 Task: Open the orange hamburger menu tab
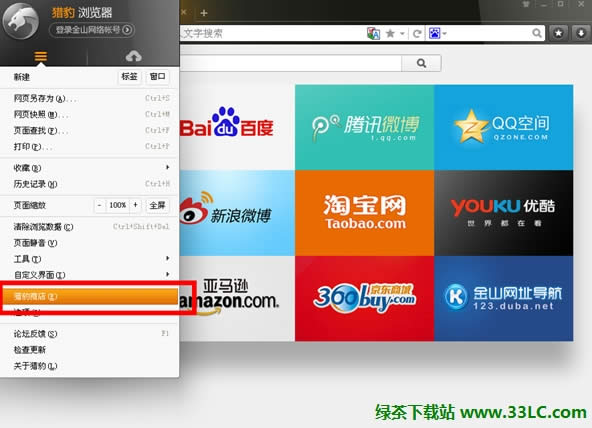[x=41, y=56]
